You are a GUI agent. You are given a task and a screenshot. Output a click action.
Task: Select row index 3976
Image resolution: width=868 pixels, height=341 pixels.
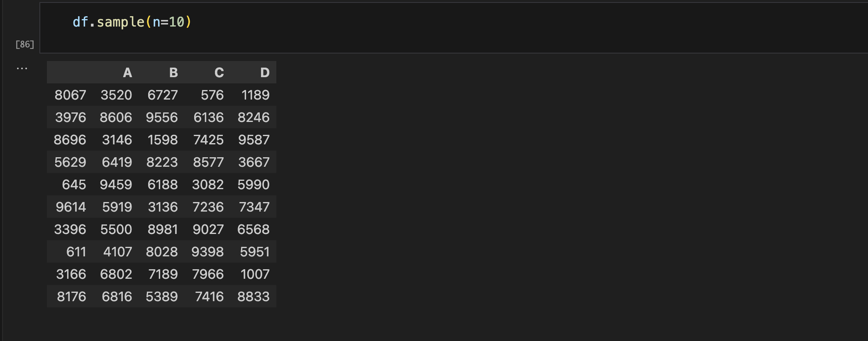(x=71, y=117)
